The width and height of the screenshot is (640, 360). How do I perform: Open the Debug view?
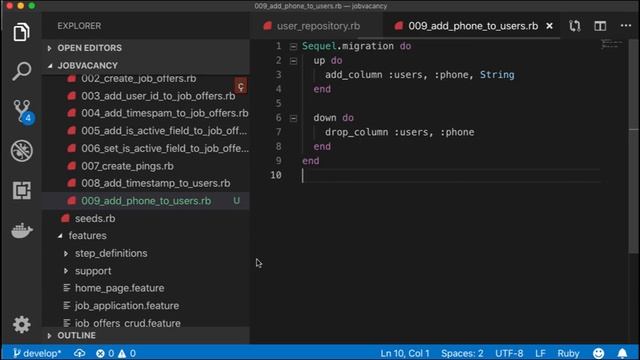(22, 151)
